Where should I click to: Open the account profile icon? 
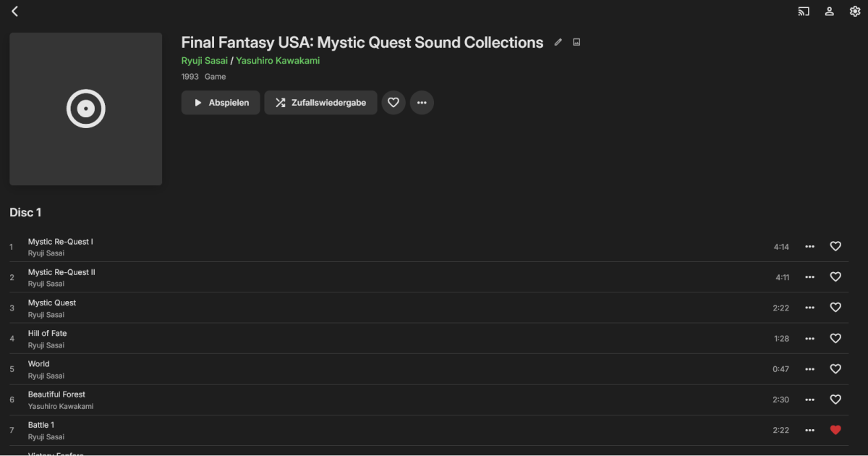[x=829, y=11]
